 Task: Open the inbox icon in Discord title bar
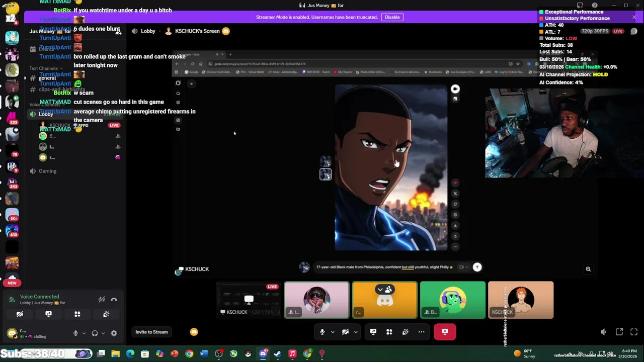(580, 6)
